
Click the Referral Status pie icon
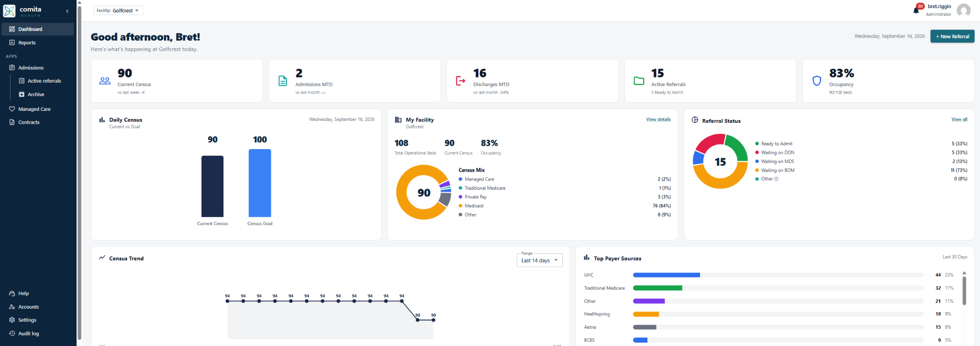click(695, 120)
